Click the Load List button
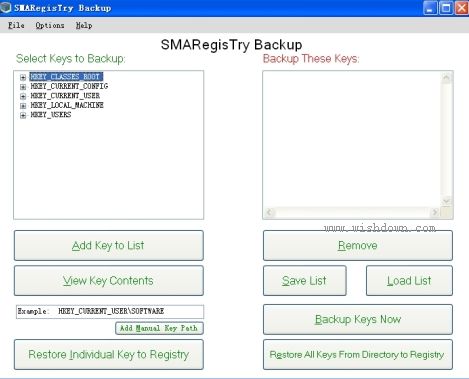The width and height of the screenshot is (469, 379). point(409,281)
